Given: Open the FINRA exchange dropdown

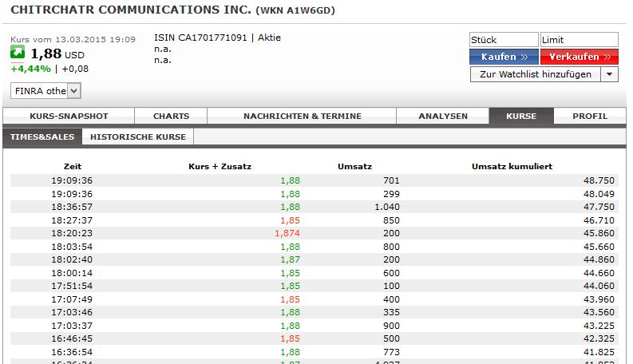Looking at the screenshot, I should pyautogui.click(x=74, y=91).
